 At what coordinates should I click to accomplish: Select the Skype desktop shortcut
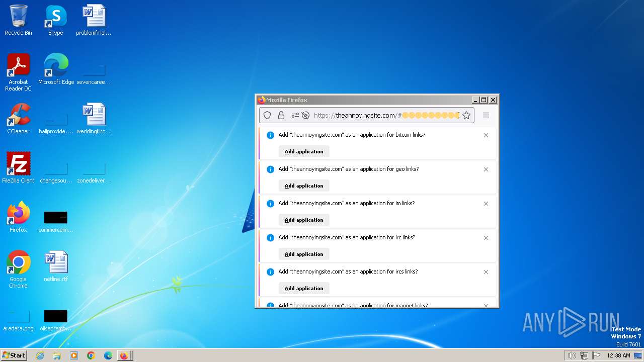click(55, 20)
